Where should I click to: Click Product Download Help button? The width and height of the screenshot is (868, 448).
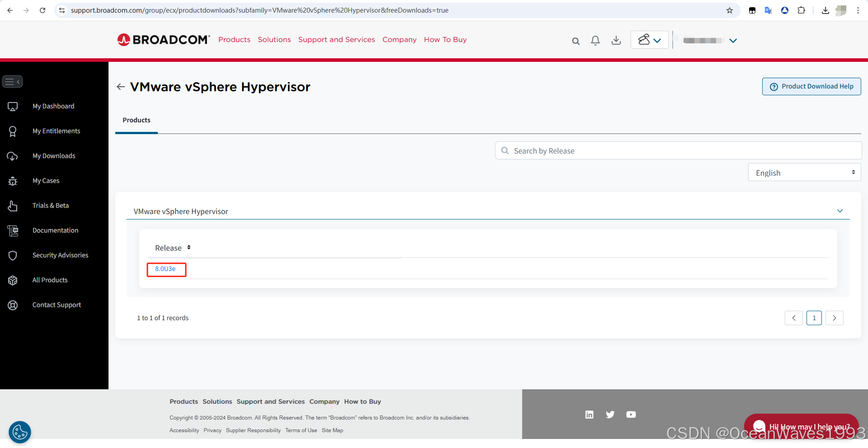(x=811, y=86)
